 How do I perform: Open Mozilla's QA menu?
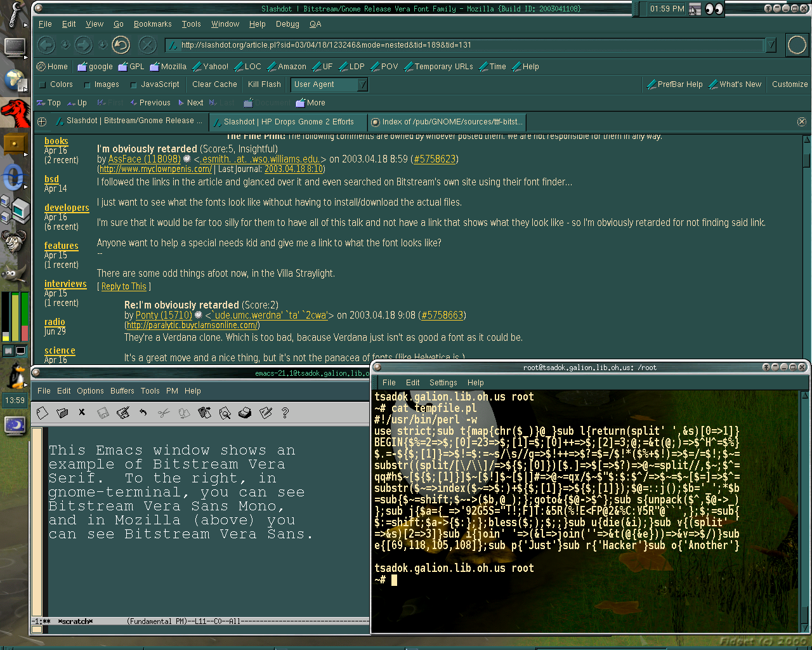point(315,24)
